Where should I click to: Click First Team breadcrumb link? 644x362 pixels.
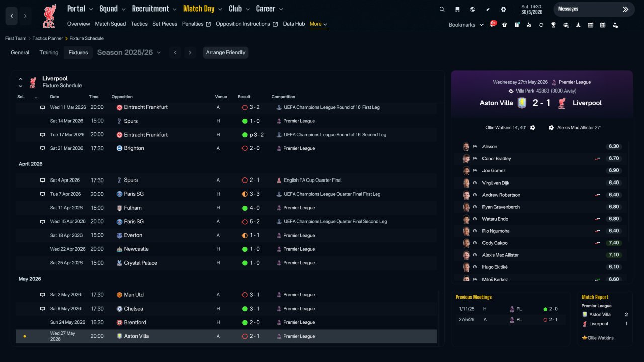pos(16,38)
